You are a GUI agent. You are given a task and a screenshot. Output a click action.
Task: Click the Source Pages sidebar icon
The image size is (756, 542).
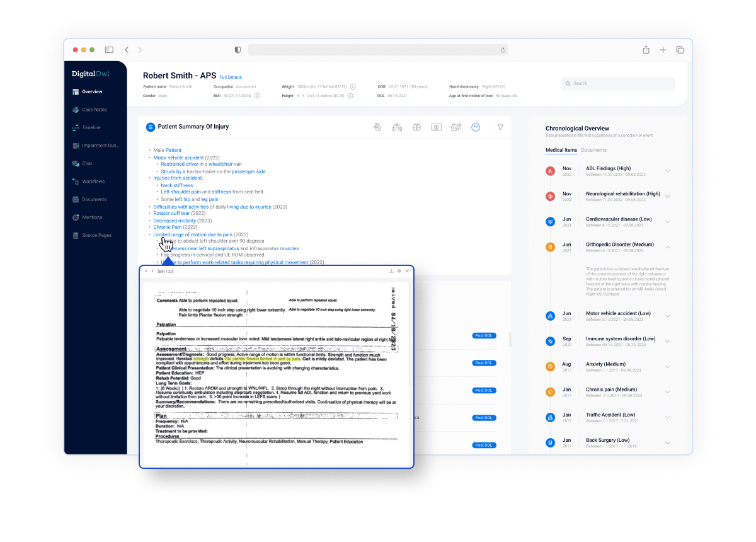pos(76,235)
